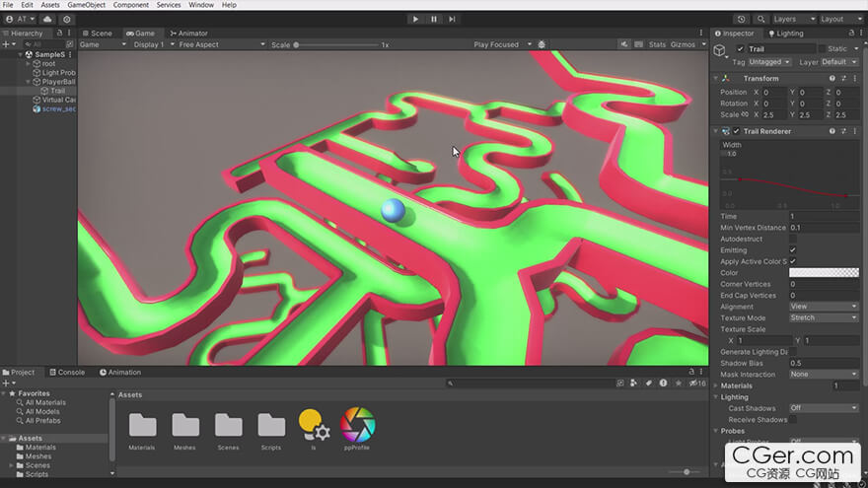Image resolution: width=868 pixels, height=488 pixels.
Task: Open the Trail Renderer Color gradient swatch
Action: click(x=824, y=273)
